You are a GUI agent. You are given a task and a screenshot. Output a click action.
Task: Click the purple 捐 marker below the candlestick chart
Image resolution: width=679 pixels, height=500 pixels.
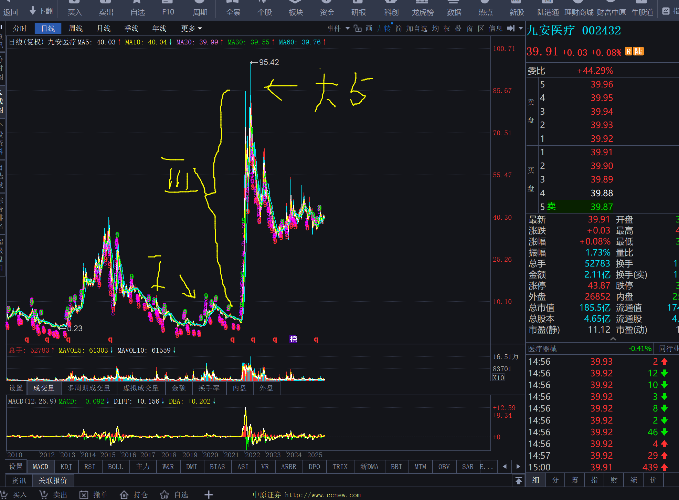tap(293, 339)
